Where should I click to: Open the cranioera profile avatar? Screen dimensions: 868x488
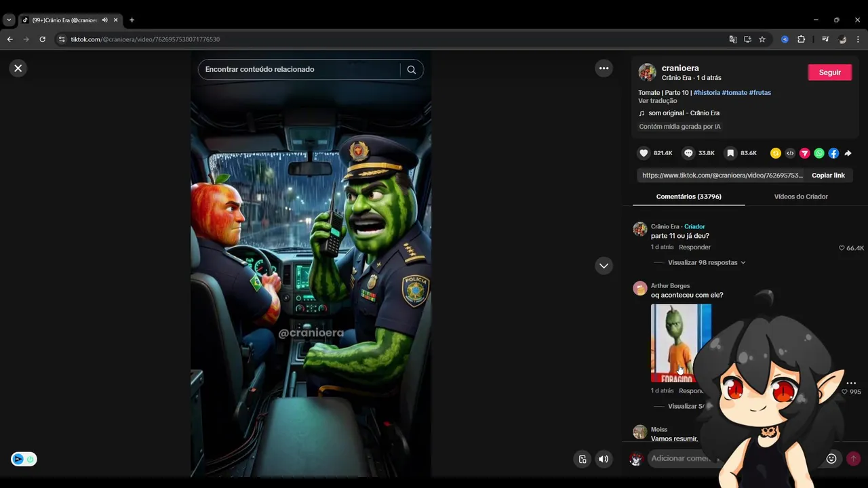pos(648,73)
